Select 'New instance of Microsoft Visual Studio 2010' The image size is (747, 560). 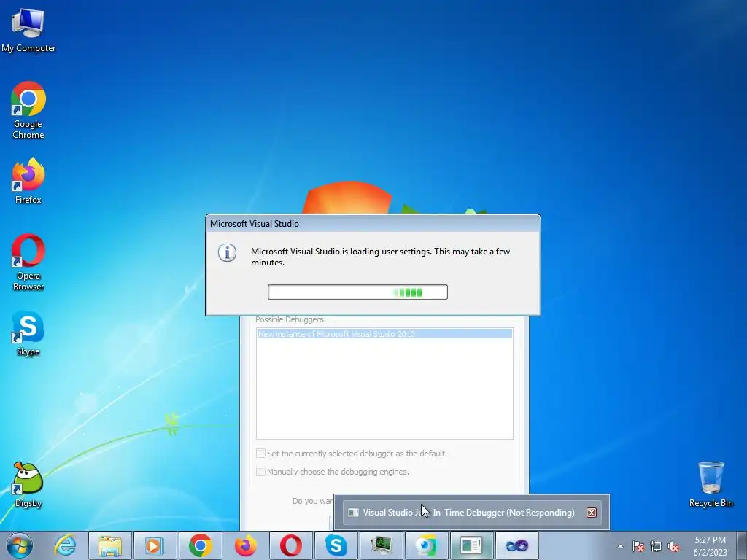tap(384, 334)
